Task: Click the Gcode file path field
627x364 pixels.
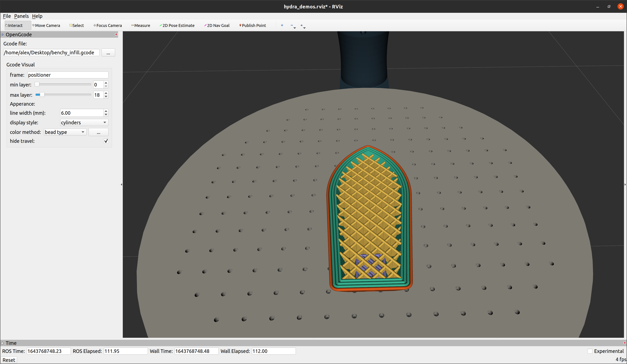Action: click(51, 53)
